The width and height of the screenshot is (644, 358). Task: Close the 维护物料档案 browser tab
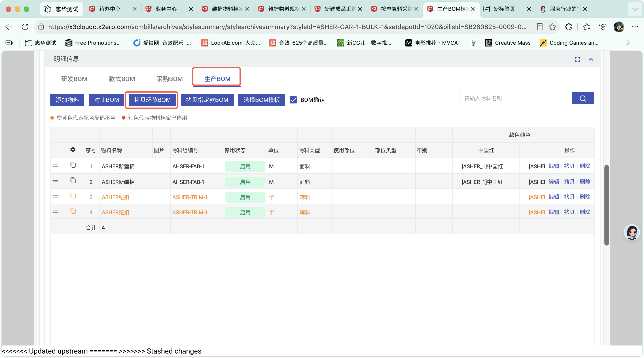tap(247, 9)
